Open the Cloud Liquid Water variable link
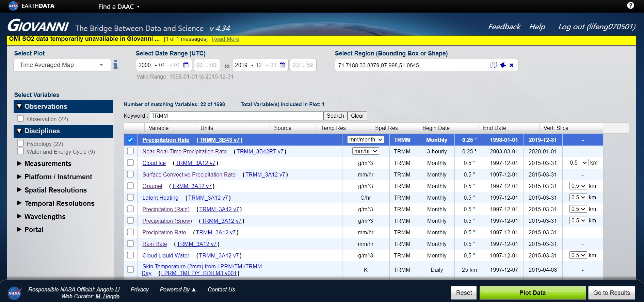The height and width of the screenshot is (302, 644). [166, 255]
